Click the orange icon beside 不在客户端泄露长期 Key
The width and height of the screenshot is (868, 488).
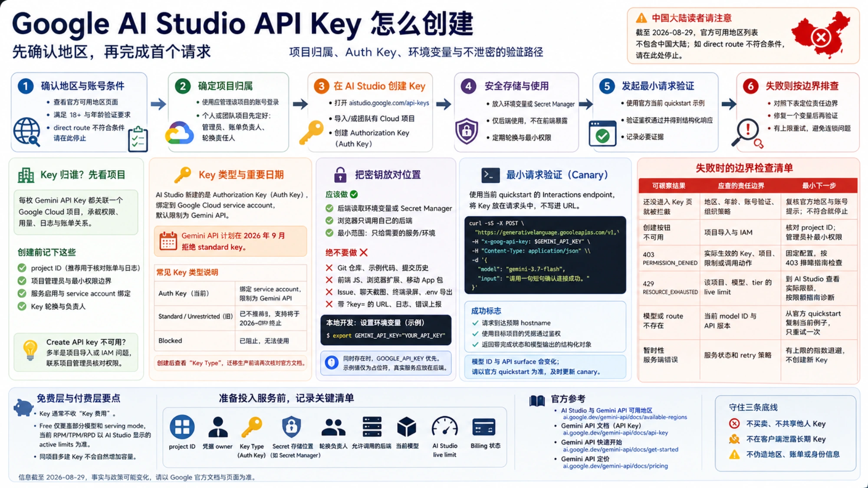click(x=734, y=439)
